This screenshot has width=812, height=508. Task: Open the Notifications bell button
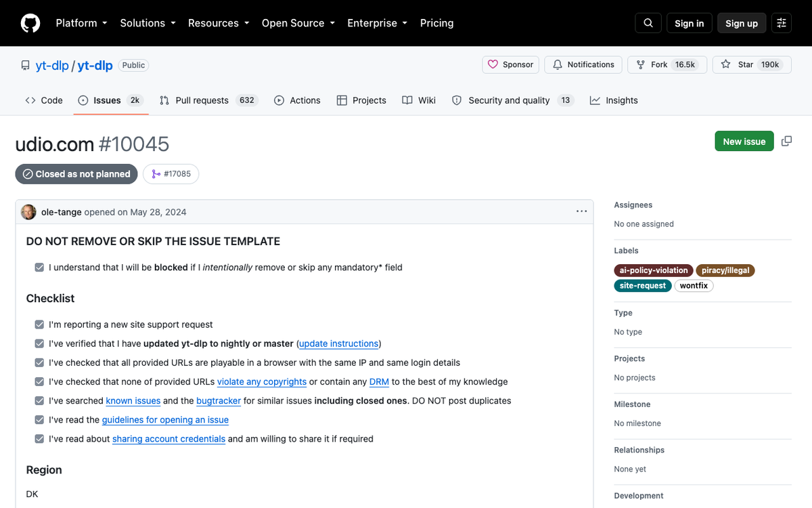tap(583, 64)
